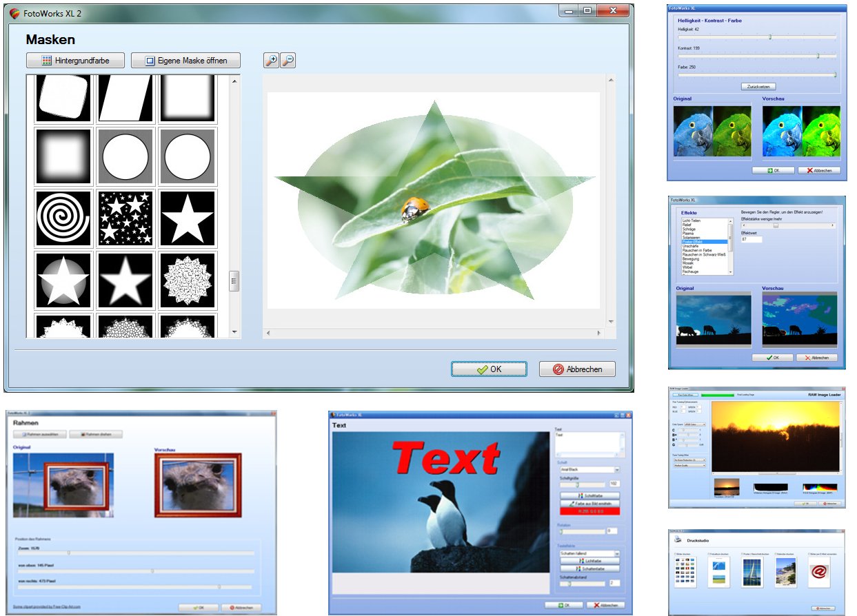Click the Effektstärke slider thumb
857x616 pixels.
coord(776,225)
